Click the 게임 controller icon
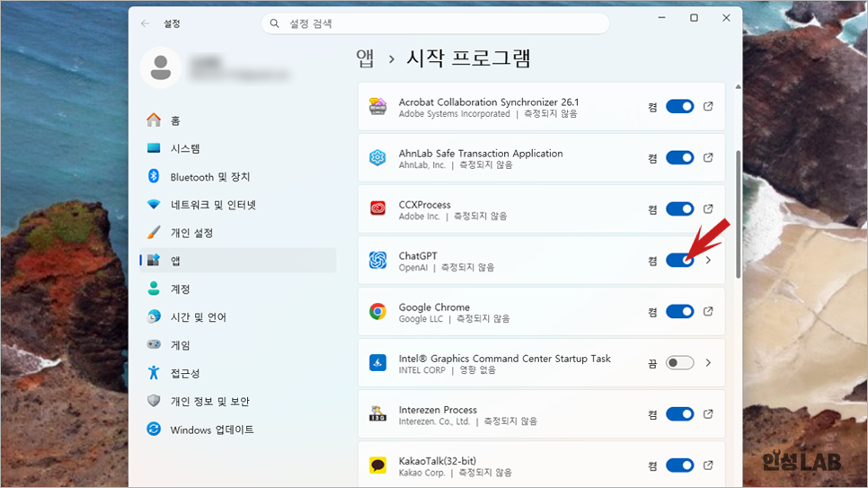This screenshot has width=868, height=488. click(x=154, y=344)
